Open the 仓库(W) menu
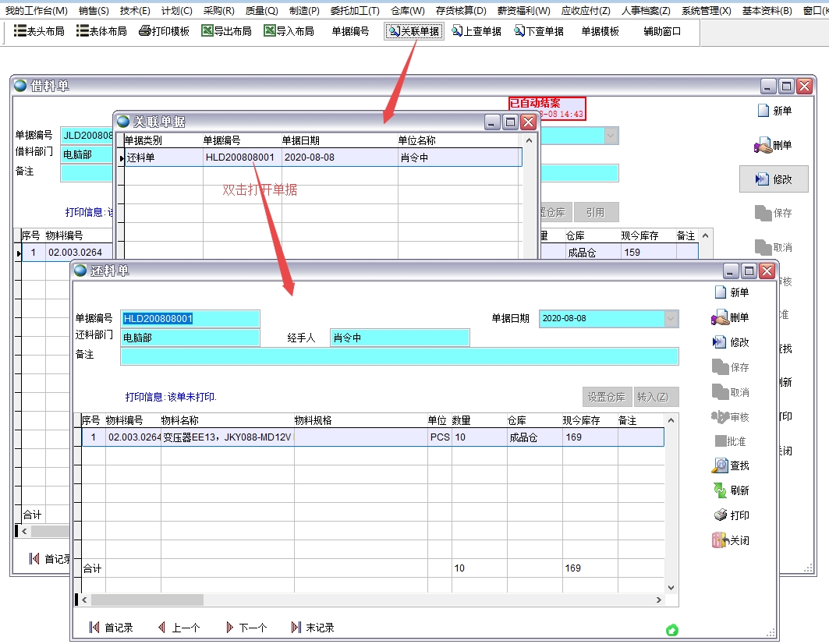This screenshot has width=829, height=644. pyautogui.click(x=407, y=9)
